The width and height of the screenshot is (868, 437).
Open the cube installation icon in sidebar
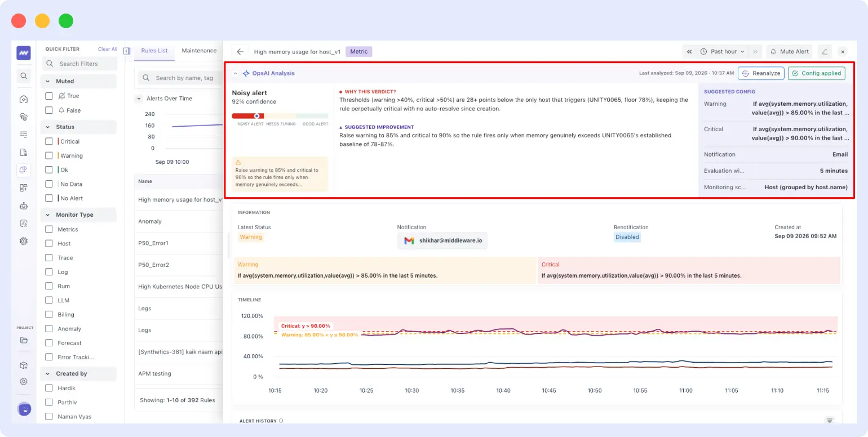(24, 365)
